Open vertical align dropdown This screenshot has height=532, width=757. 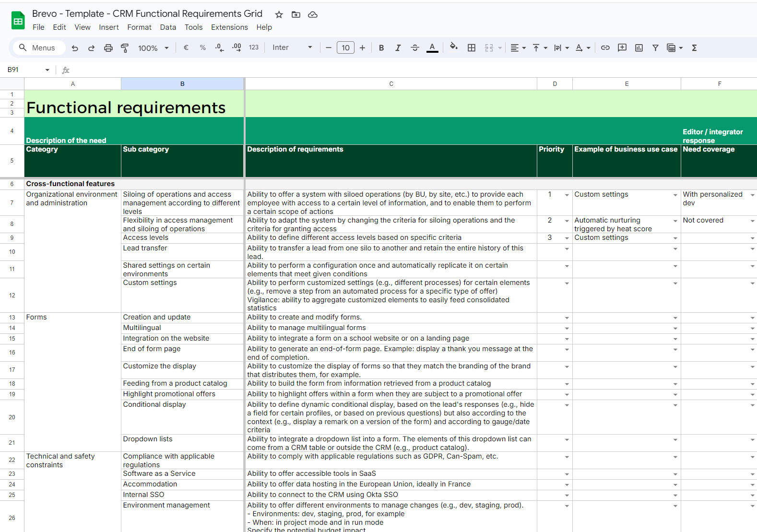point(540,48)
